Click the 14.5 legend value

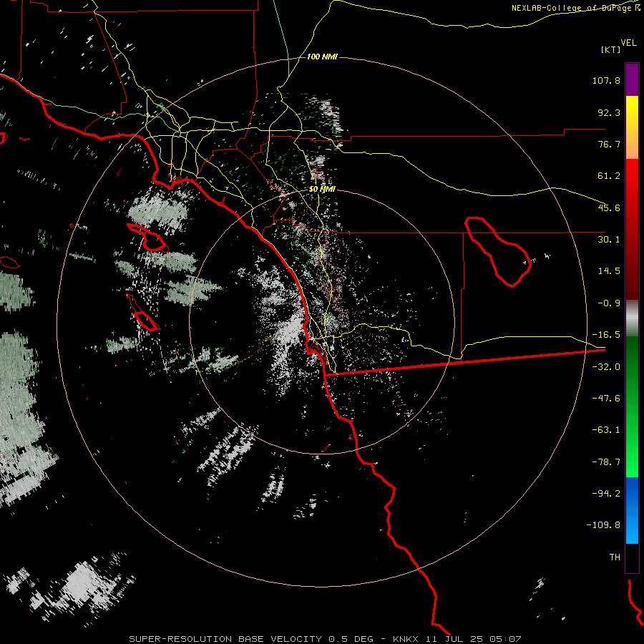[609, 271]
